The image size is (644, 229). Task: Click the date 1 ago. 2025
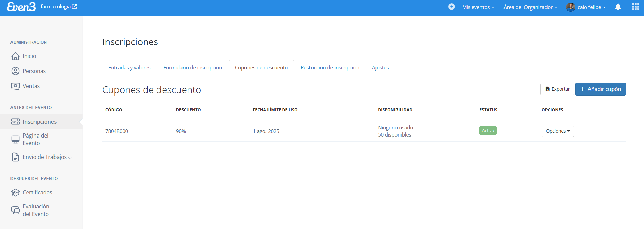(266, 131)
